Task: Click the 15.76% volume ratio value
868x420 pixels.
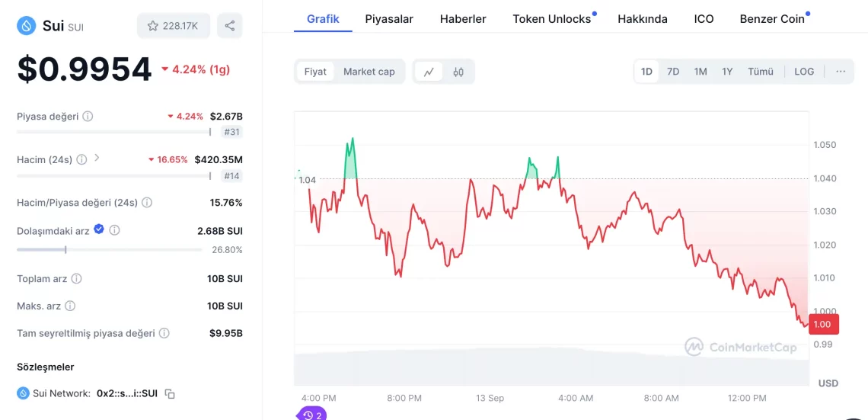Action: click(x=226, y=203)
